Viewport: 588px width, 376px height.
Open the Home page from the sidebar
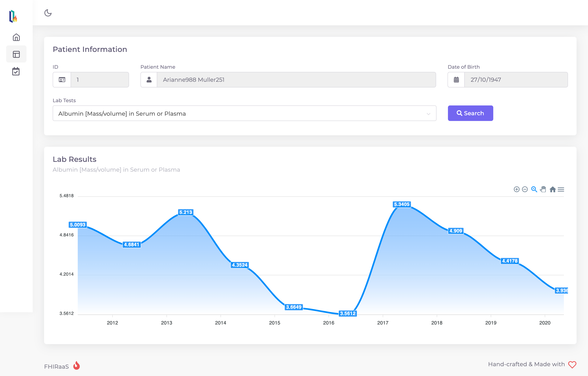[16, 37]
